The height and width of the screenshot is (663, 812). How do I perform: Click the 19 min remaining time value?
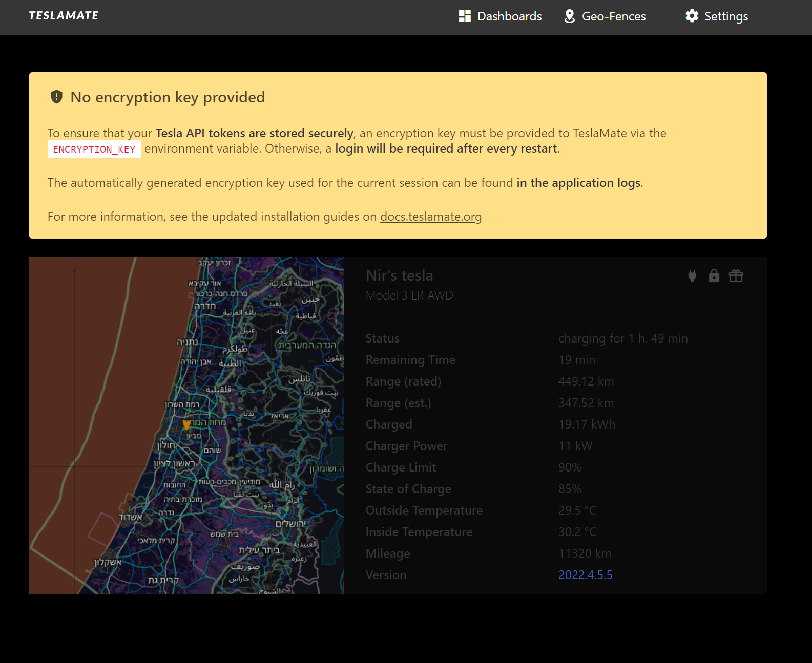tap(577, 360)
